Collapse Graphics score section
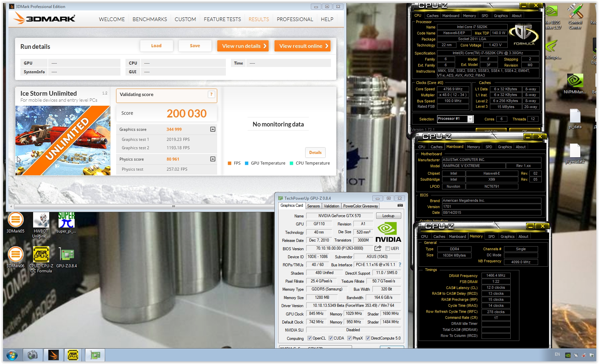This screenshot has width=599, height=364. point(212,129)
